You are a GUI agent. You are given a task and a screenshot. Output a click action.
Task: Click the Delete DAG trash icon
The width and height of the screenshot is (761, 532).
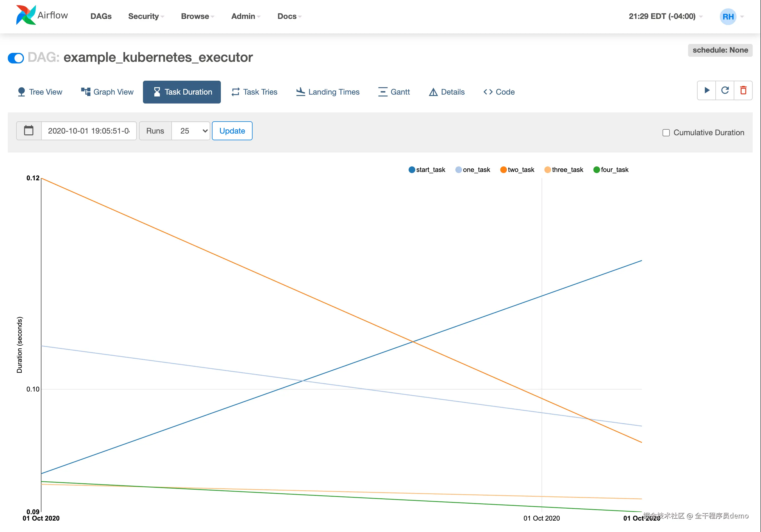click(743, 90)
